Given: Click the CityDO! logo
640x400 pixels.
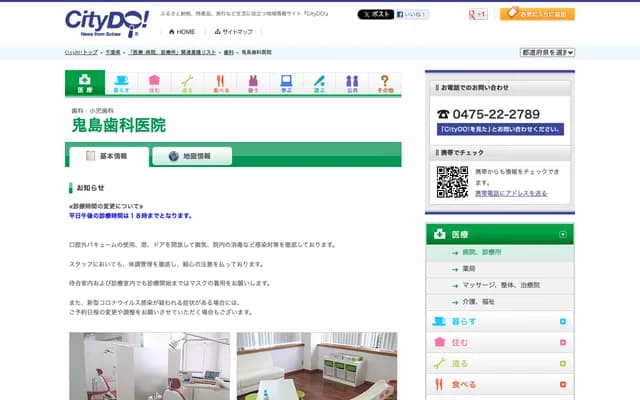Looking at the screenshot, I should click(x=107, y=24).
